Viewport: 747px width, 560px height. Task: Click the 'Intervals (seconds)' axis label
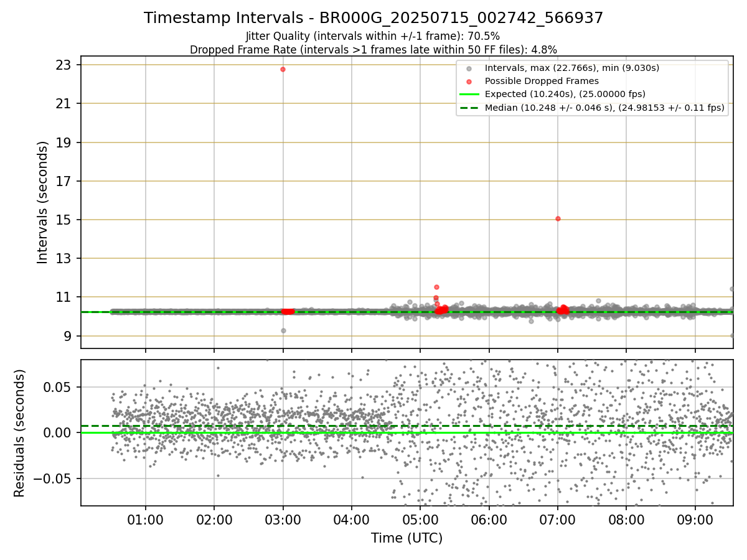pyautogui.click(x=42, y=202)
